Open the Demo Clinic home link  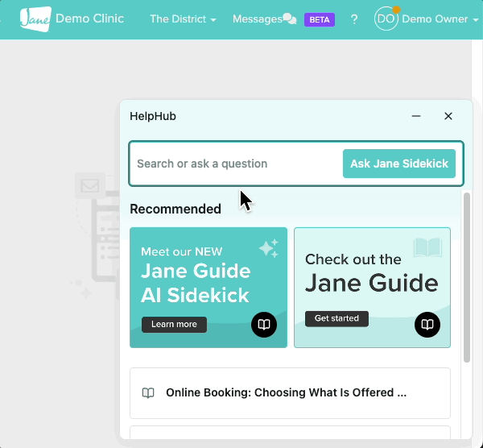tap(89, 19)
